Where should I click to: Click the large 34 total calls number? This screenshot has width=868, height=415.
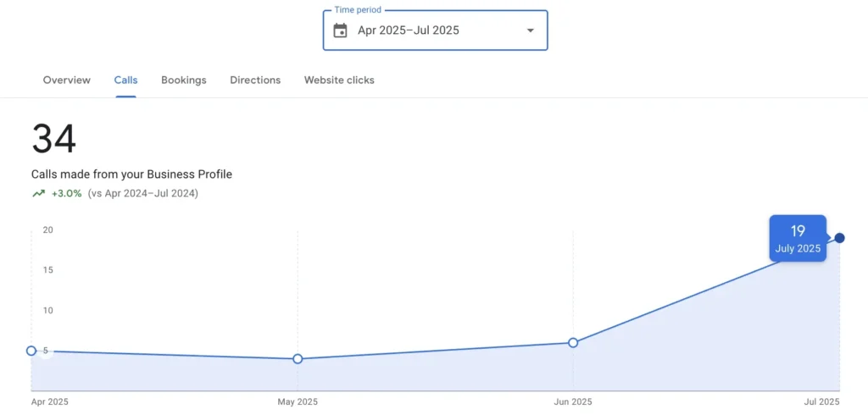click(x=53, y=139)
